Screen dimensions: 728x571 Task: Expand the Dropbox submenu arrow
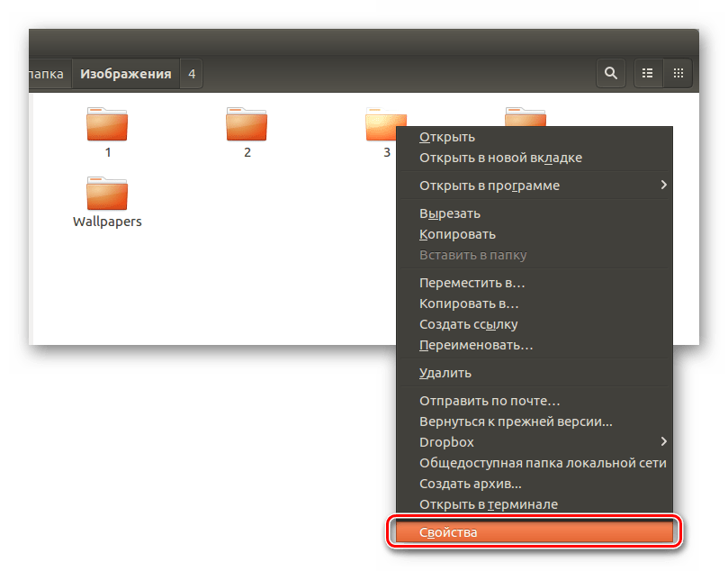click(663, 442)
